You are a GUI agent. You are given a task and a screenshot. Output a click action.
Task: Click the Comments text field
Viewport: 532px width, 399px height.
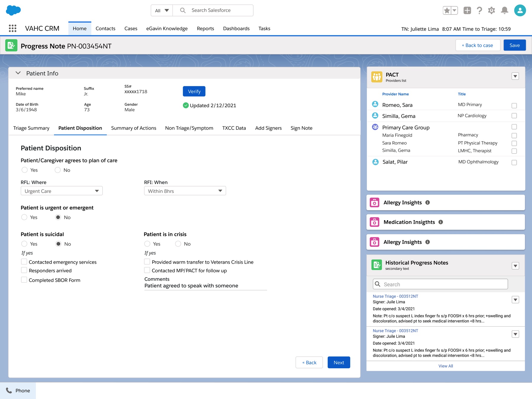point(206,286)
